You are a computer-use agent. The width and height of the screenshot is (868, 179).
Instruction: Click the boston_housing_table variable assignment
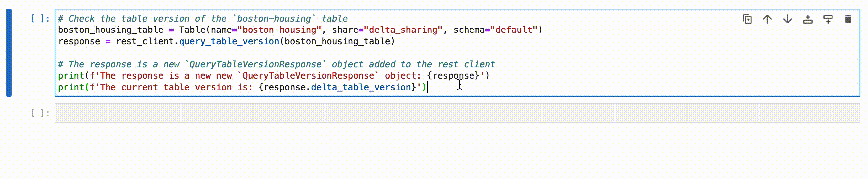110,30
